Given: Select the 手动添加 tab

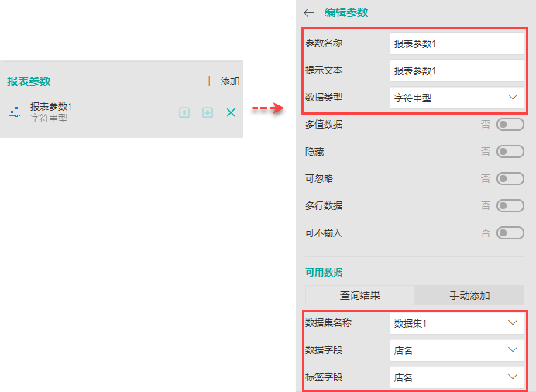Looking at the screenshot, I should tap(469, 295).
